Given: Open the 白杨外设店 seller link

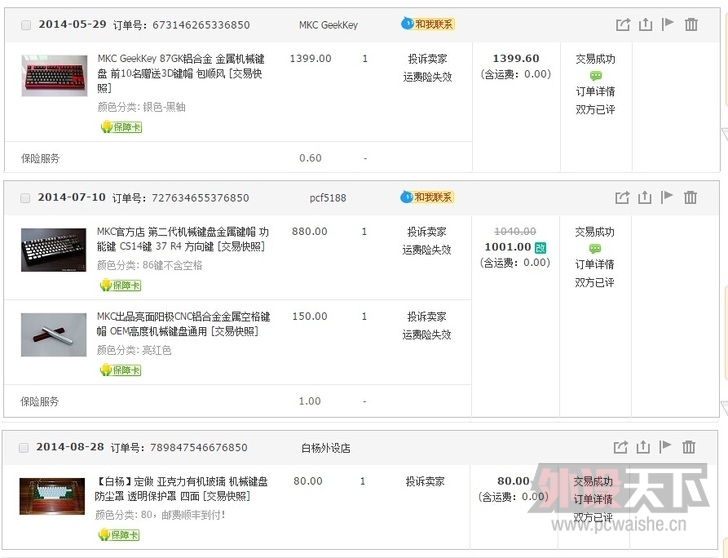Looking at the screenshot, I should tap(325, 448).
